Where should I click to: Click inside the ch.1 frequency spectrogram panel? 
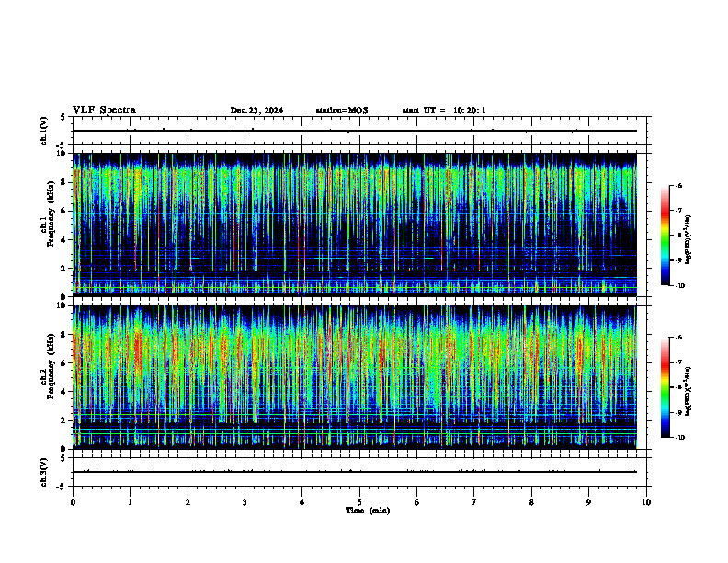click(x=355, y=224)
